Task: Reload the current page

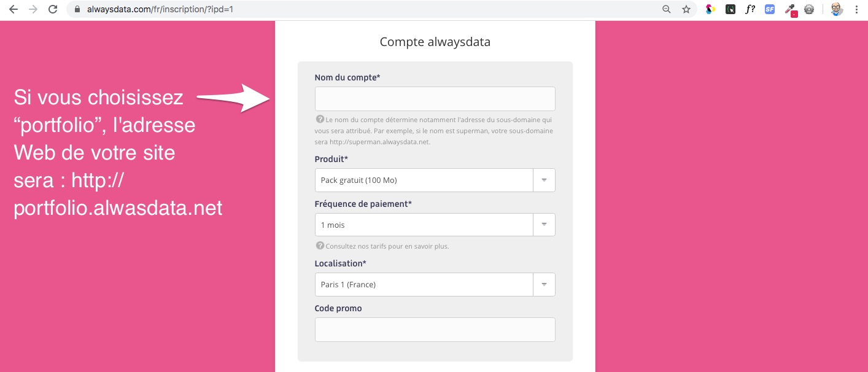Action: click(x=53, y=10)
